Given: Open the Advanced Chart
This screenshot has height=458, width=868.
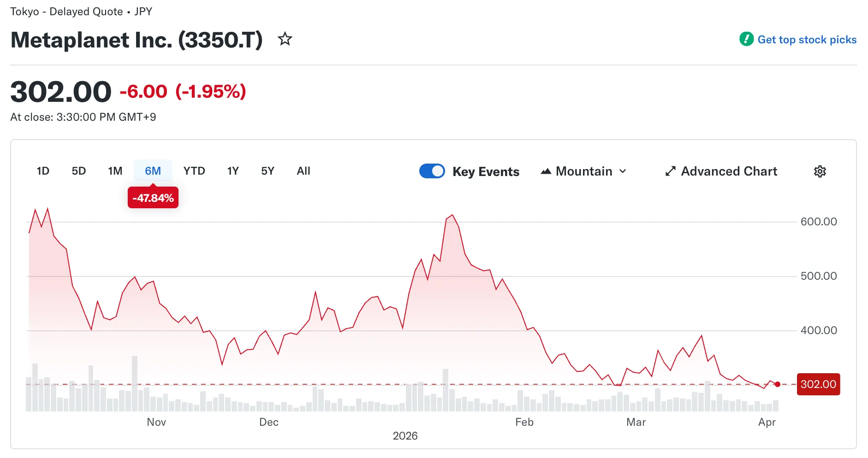Looking at the screenshot, I should [x=729, y=171].
